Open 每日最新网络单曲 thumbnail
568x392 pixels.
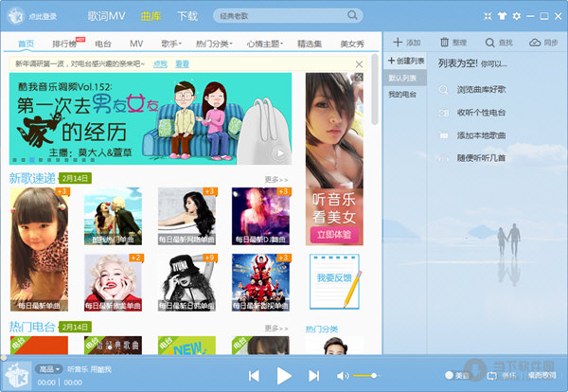[186, 216]
